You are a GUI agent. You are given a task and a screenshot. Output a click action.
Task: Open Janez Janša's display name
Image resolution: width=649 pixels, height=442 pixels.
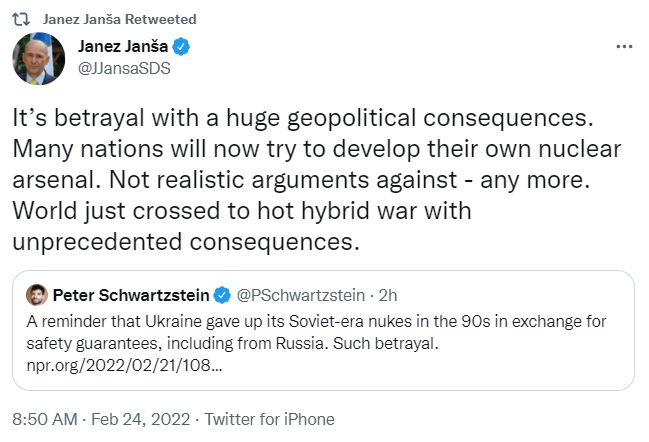tap(119, 46)
